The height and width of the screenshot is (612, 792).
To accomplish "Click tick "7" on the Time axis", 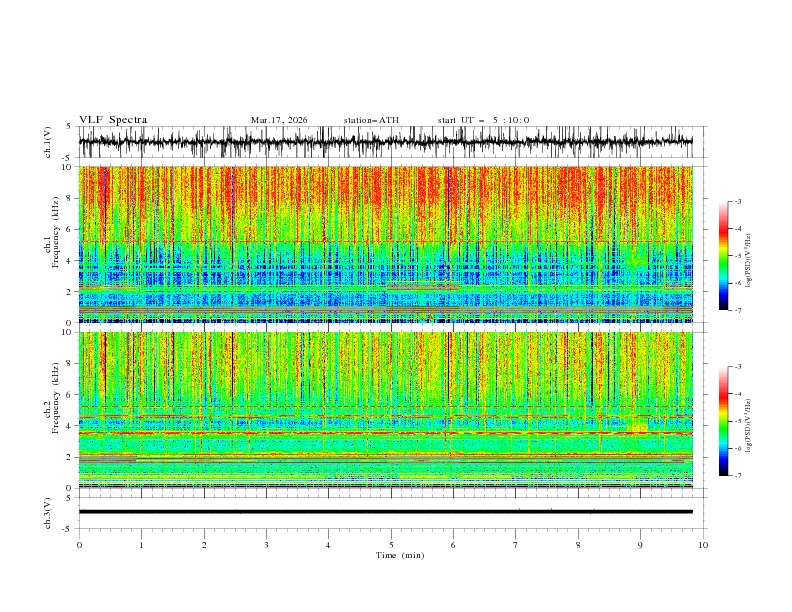I will click(x=516, y=545).
